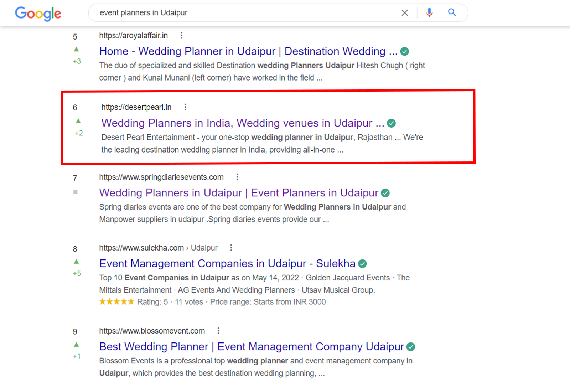570x392 pixels.
Task: Click checkmark badge on Spring Diaries title
Action: [x=385, y=193]
